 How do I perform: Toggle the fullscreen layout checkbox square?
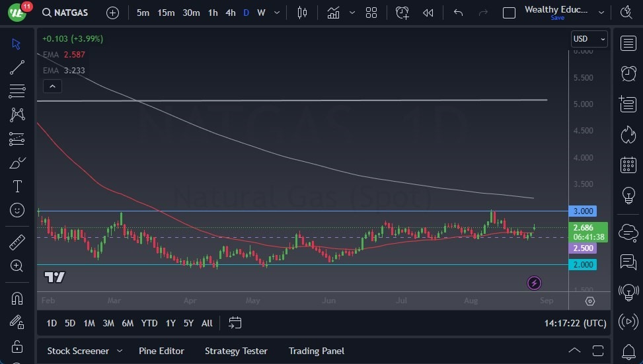[x=509, y=13]
